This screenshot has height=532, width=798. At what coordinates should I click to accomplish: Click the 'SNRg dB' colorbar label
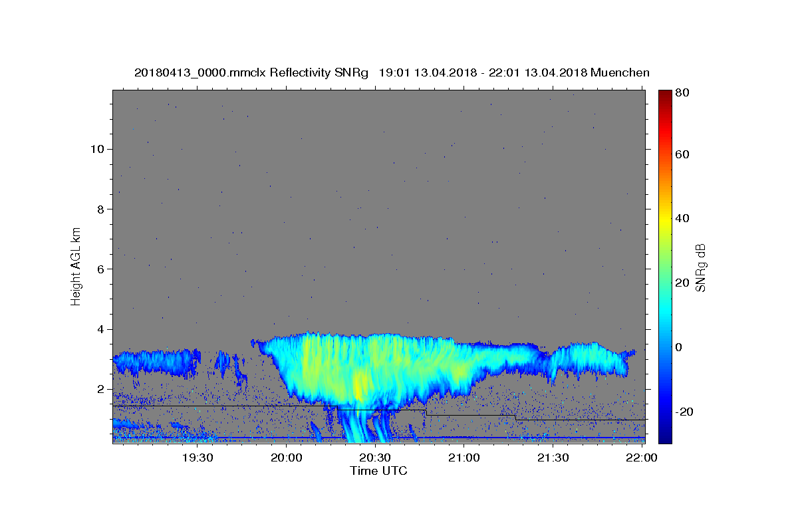coord(700,267)
